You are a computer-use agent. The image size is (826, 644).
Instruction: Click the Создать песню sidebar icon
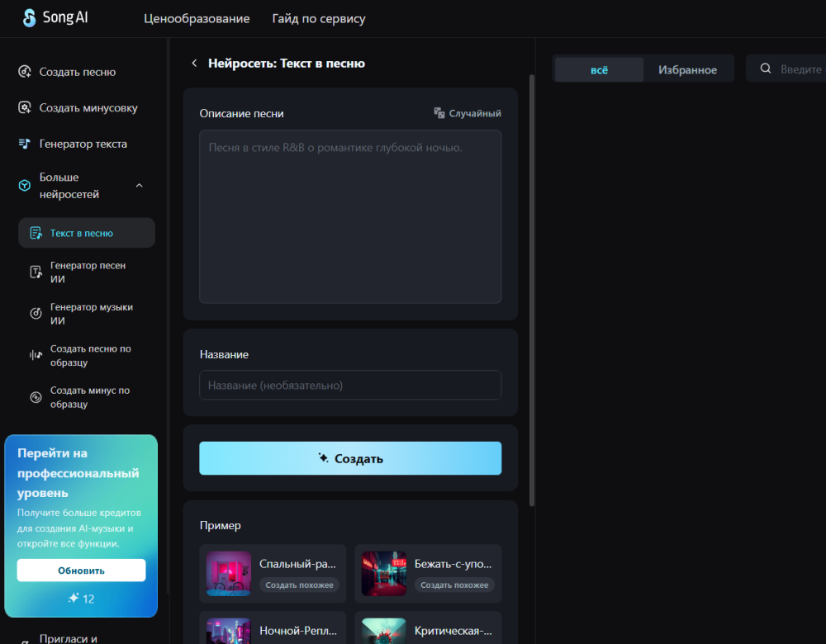point(25,72)
